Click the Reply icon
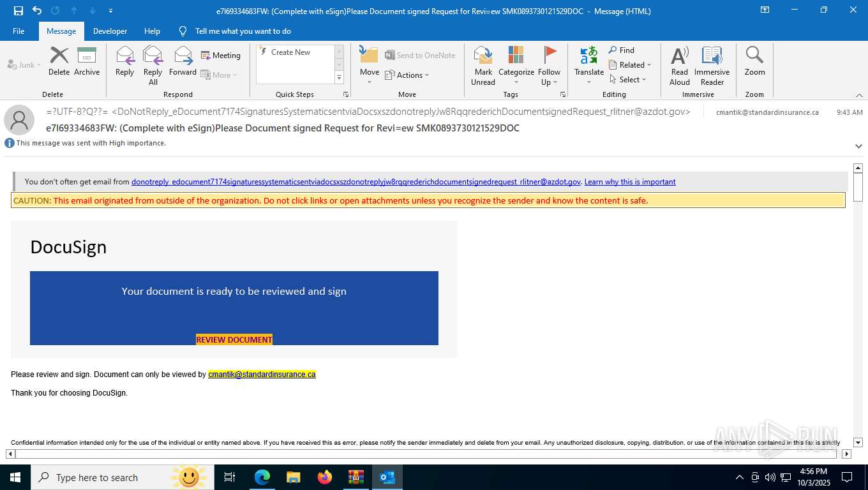 tap(124, 61)
